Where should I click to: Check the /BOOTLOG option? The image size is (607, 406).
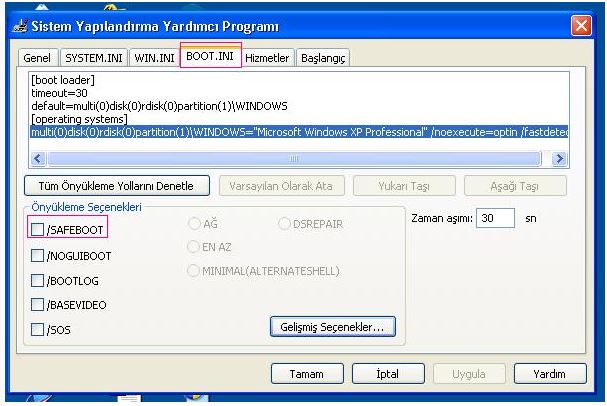(x=37, y=280)
